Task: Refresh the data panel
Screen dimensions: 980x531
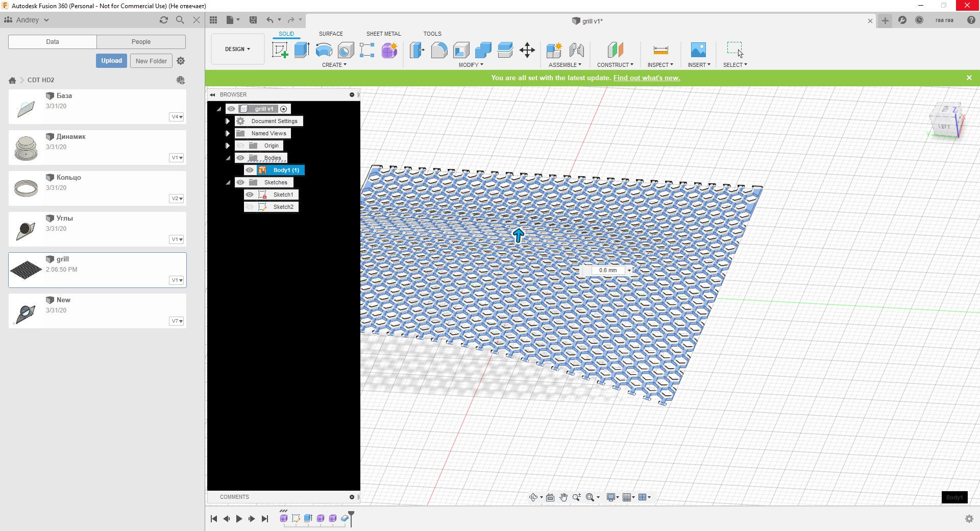Action: [164, 20]
